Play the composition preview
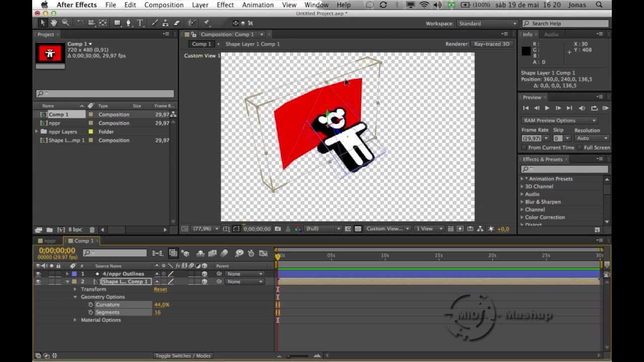Screen dimensions: 644x362 (547, 108)
